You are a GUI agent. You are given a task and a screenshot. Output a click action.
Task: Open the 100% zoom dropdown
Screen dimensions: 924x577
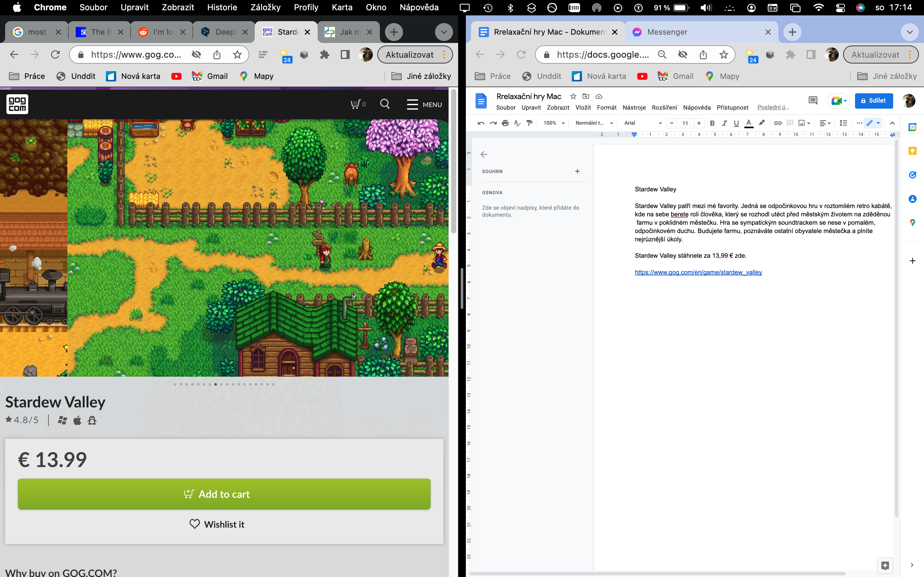pos(554,123)
